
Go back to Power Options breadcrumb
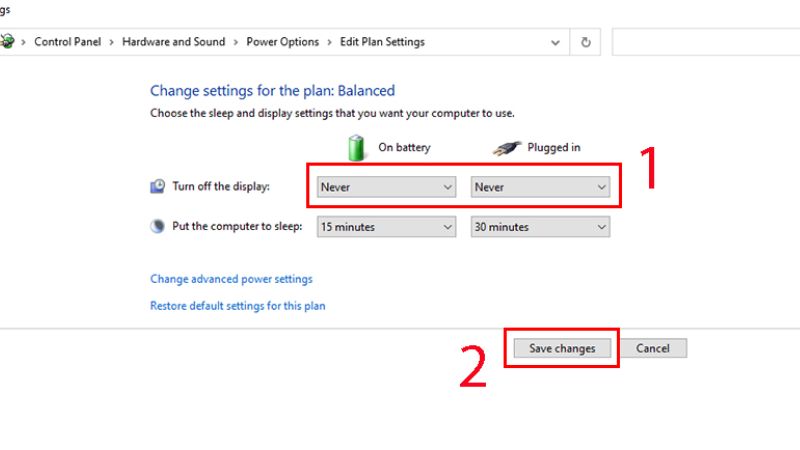(x=282, y=42)
